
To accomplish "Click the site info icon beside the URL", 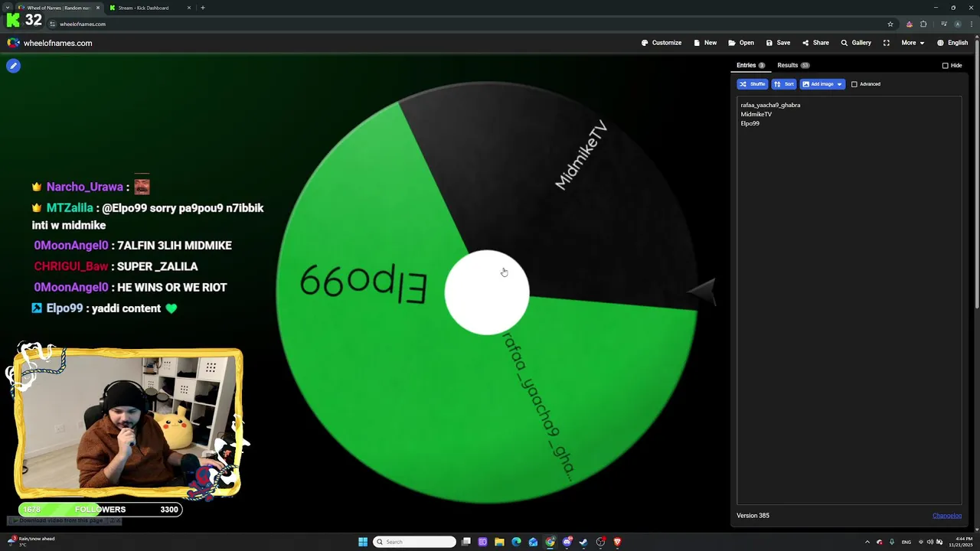I will [x=53, y=24].
